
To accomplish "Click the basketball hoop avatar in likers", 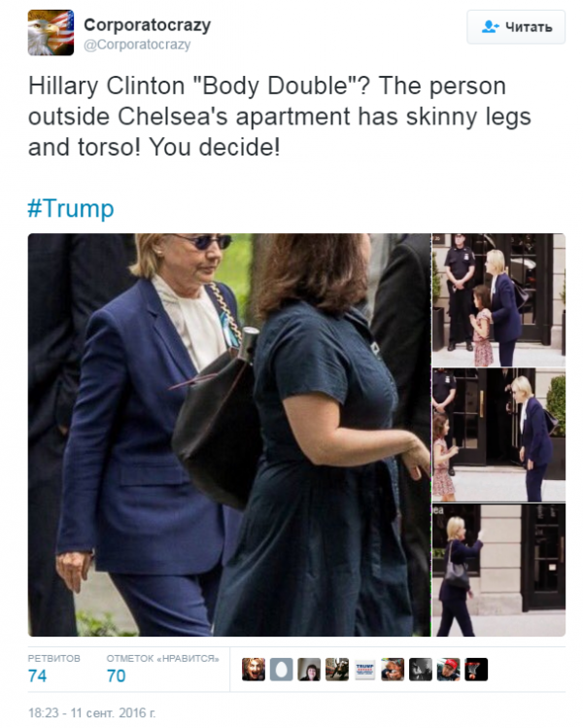I will [x=476, y=670].
